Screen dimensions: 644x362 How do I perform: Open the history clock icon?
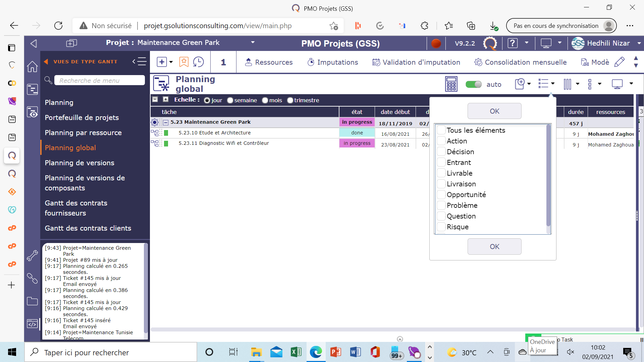pos(198,62)
